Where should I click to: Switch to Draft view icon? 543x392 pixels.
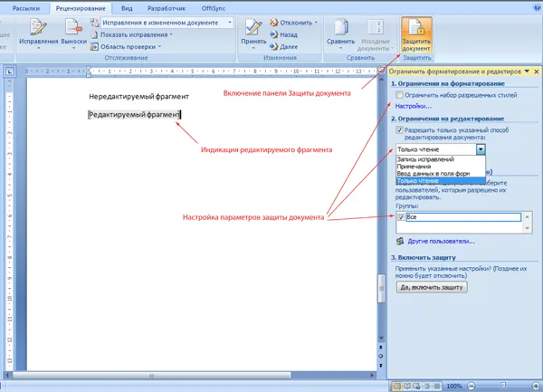tap(437, 386)
